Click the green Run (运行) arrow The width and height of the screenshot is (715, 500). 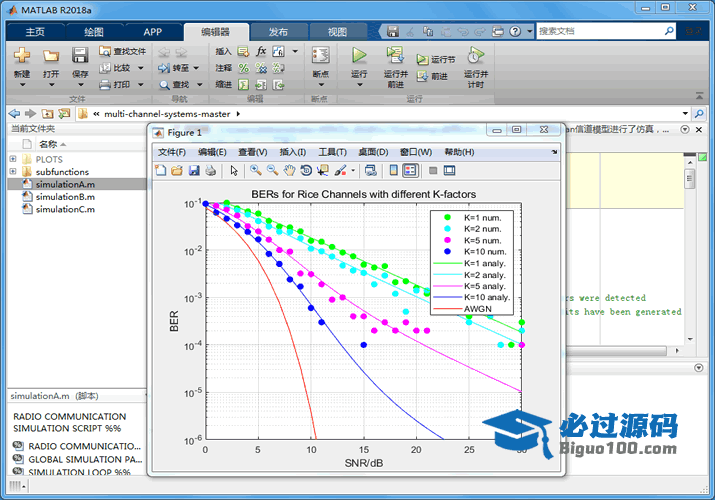click(x=359, y=56)
